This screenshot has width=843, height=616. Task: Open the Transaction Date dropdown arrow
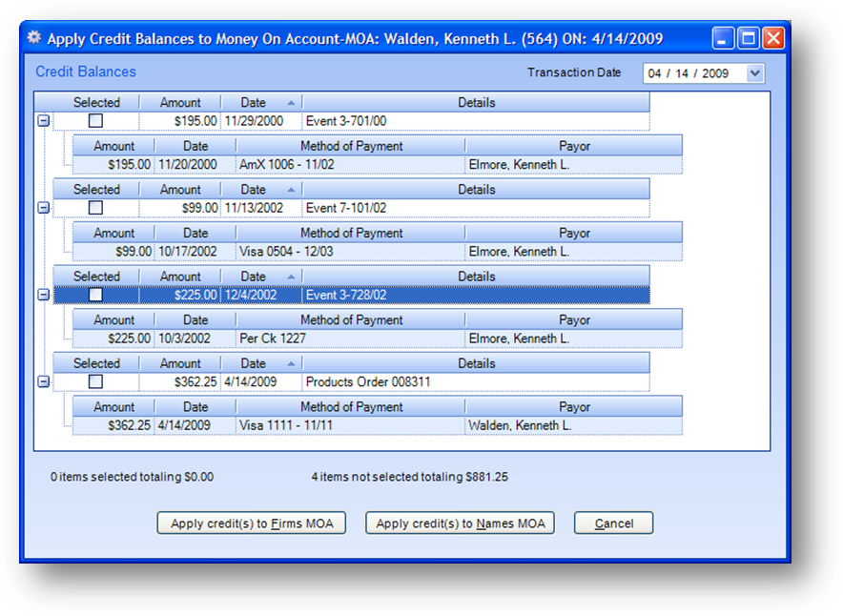tap(755, 73)
